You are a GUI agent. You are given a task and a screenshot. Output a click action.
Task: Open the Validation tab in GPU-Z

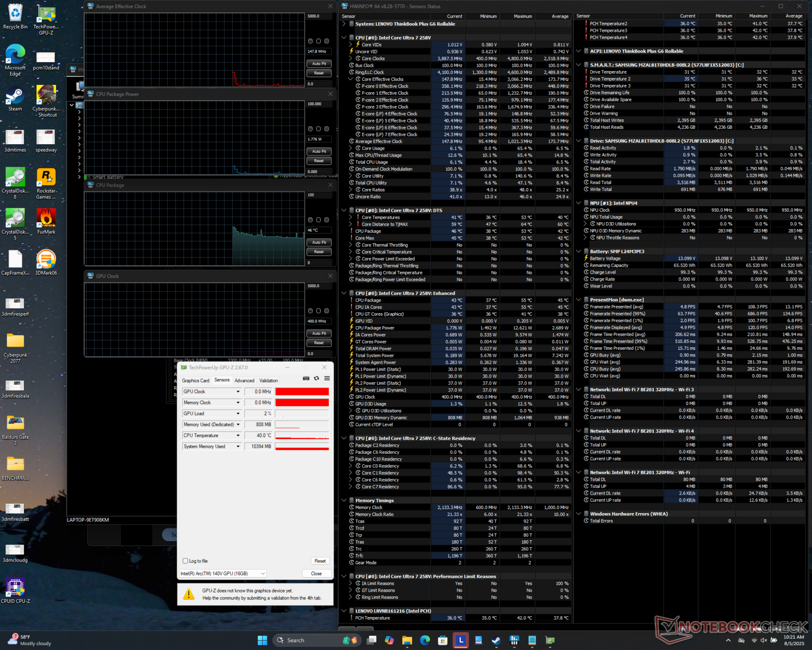tap(269, 381)
